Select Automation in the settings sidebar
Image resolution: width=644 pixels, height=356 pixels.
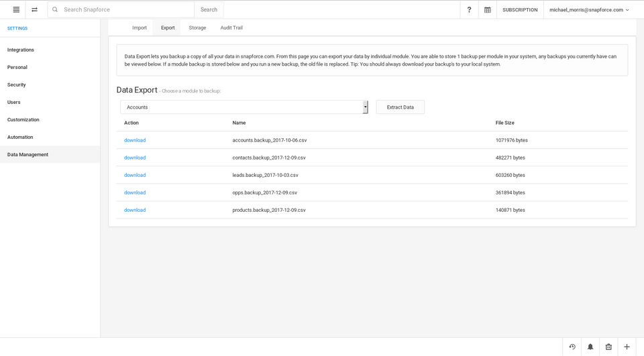[20, 137]
